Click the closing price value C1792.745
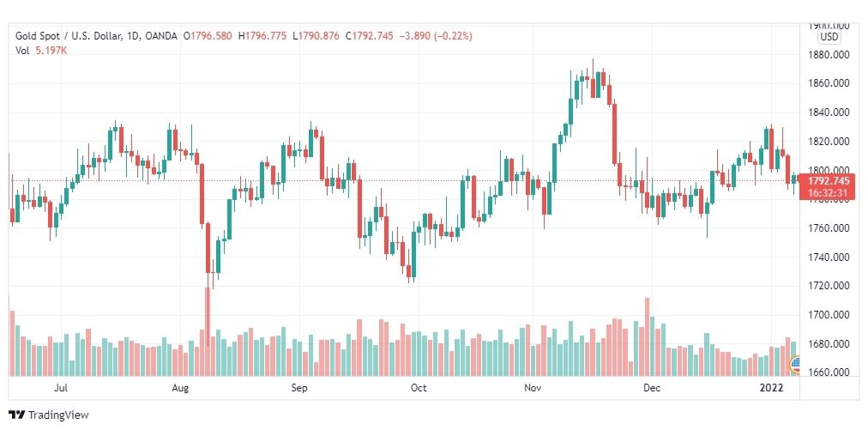Screen dimensions: 868x430 point(369,36)
